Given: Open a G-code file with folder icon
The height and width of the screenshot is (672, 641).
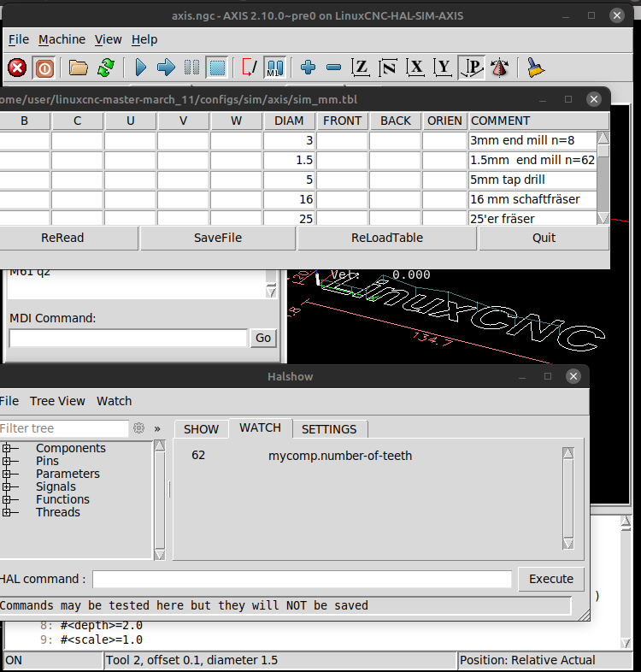Looking at the screenshot, I should pyautogui.click(x=79, y=68).
